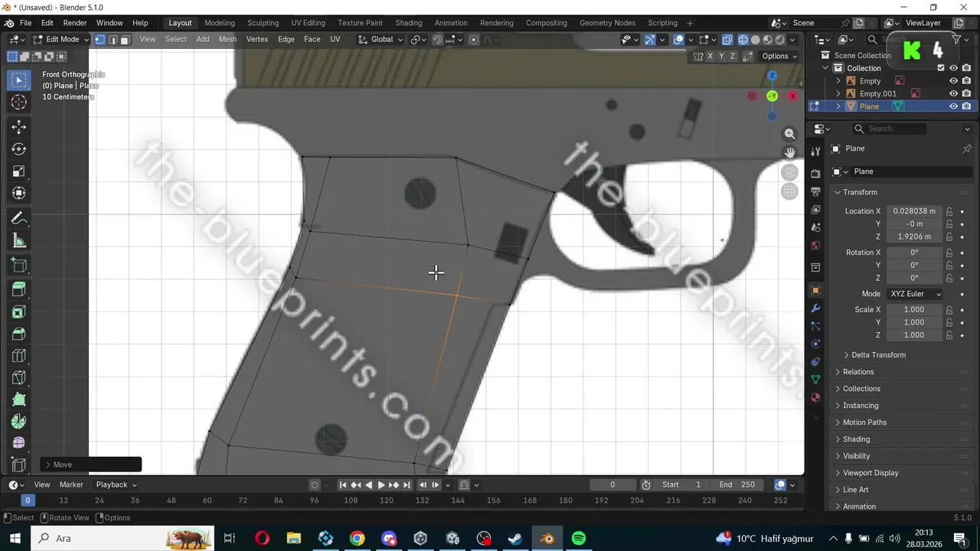The width and height of the screenshot is (980, 551).
Task: Open Global transform orientation dropdown
Action: click(x=381, y=39)
